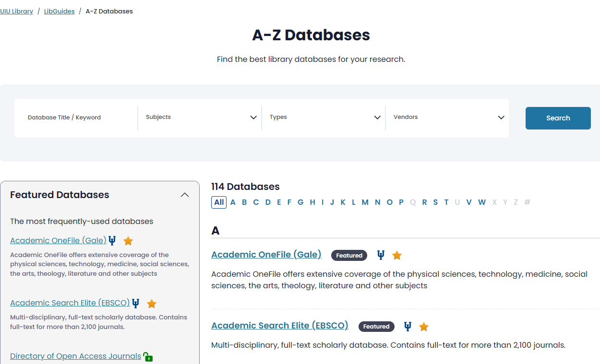This screenshot has width=600, height=364.
Task: Click the Search button
Action: (558, 118)
